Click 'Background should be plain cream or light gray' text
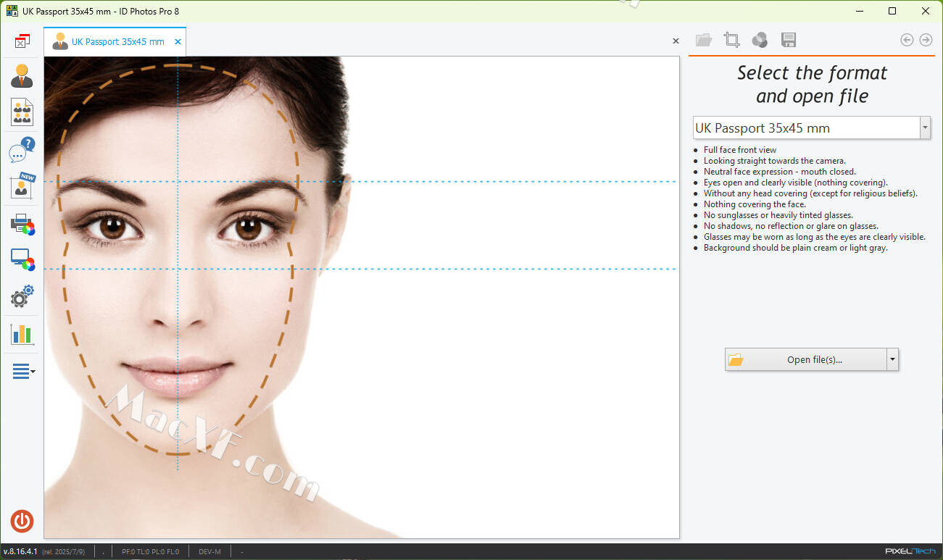 pos(795,248)
